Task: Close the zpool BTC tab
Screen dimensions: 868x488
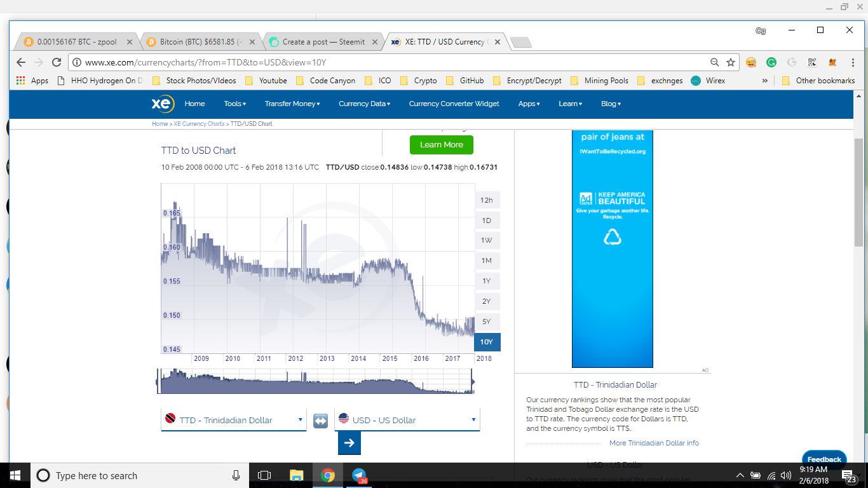Action: pyautogui.click(x=130, y=42)
